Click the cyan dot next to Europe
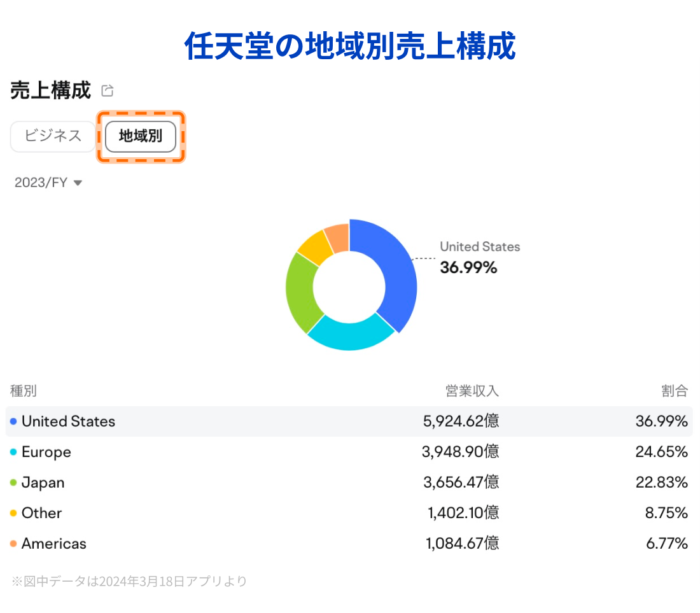Screen dimensions: 700x613 pos(13,453)
